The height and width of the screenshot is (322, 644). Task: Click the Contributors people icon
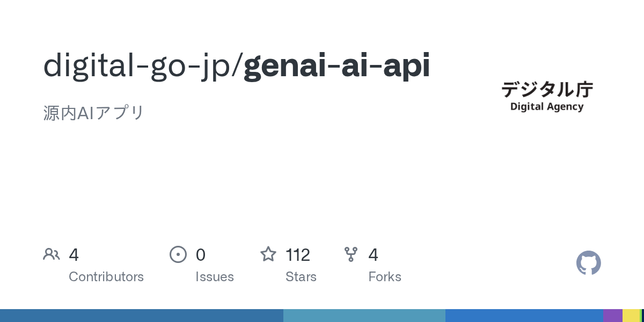52,254
